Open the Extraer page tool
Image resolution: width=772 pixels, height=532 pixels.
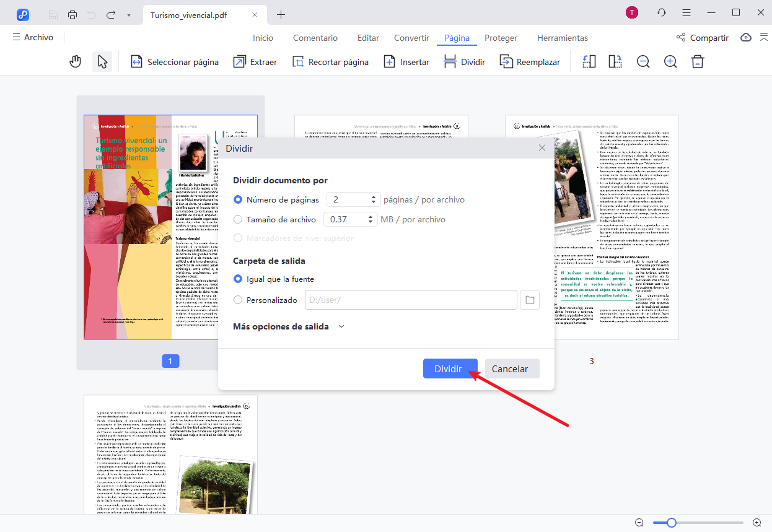(x=255, y=61)
